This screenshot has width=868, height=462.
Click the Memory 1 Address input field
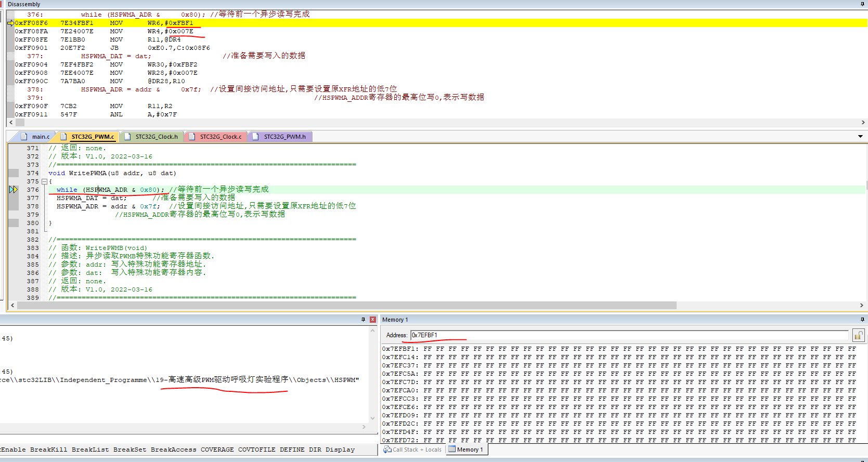tap(629, 335)
